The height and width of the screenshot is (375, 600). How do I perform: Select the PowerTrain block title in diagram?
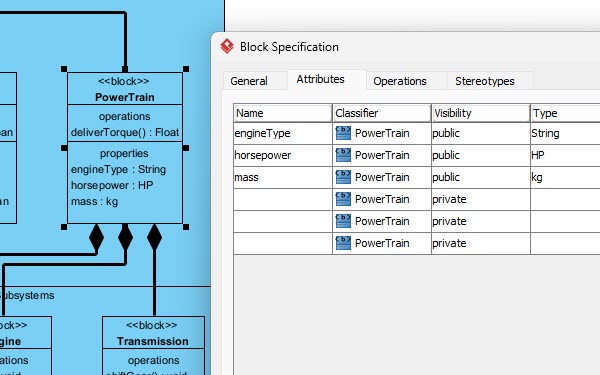[x=125, y=97]
